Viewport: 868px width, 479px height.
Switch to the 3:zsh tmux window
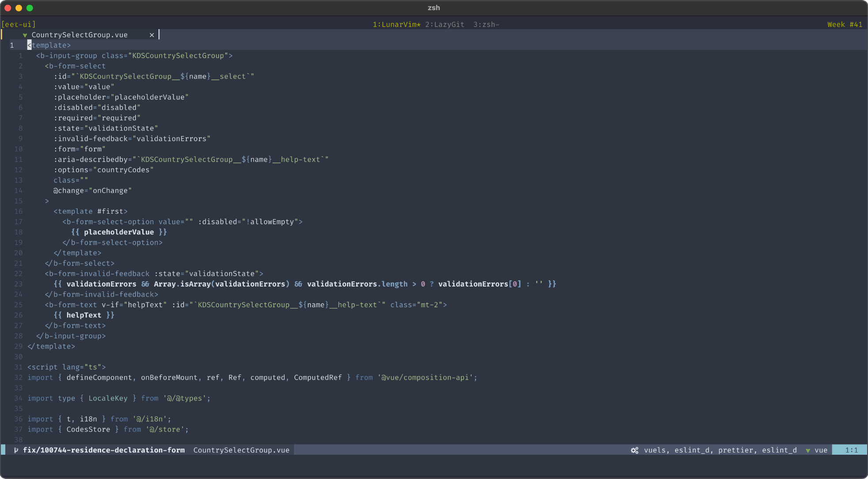click(x=486, y=24)
